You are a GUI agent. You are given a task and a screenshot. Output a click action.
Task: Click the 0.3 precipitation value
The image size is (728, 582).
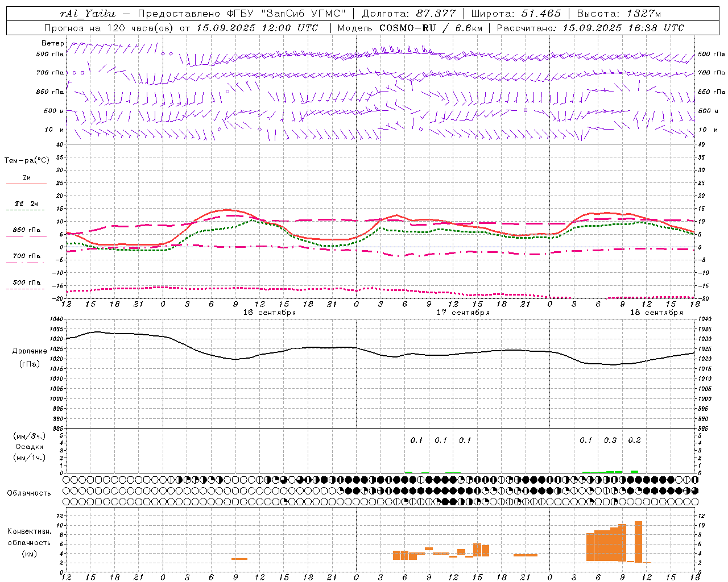pyautogui.click(x=610, y=440)
